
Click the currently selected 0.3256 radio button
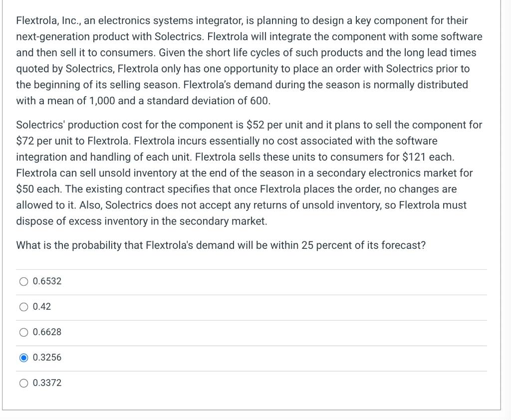click(x=23, y=358)
